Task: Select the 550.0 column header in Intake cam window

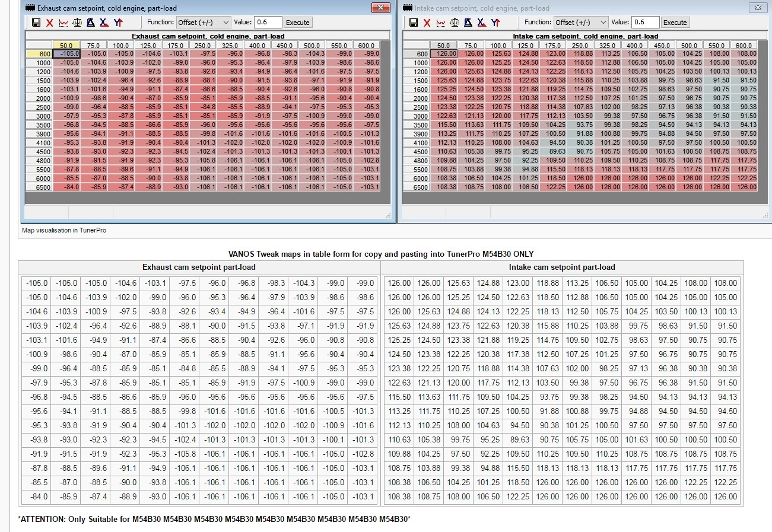Action: point(717,46)
